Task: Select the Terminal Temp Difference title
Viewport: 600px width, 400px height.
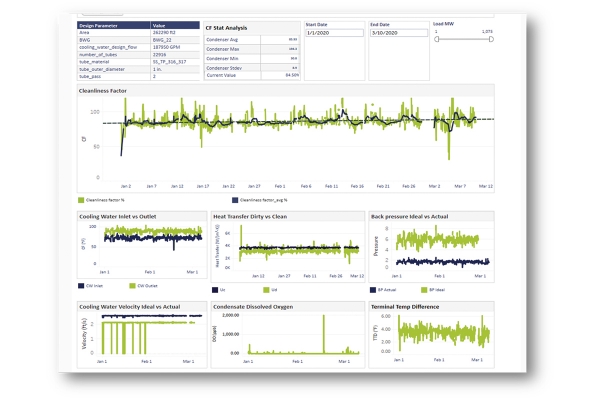Action: click(x=405, y=307)
